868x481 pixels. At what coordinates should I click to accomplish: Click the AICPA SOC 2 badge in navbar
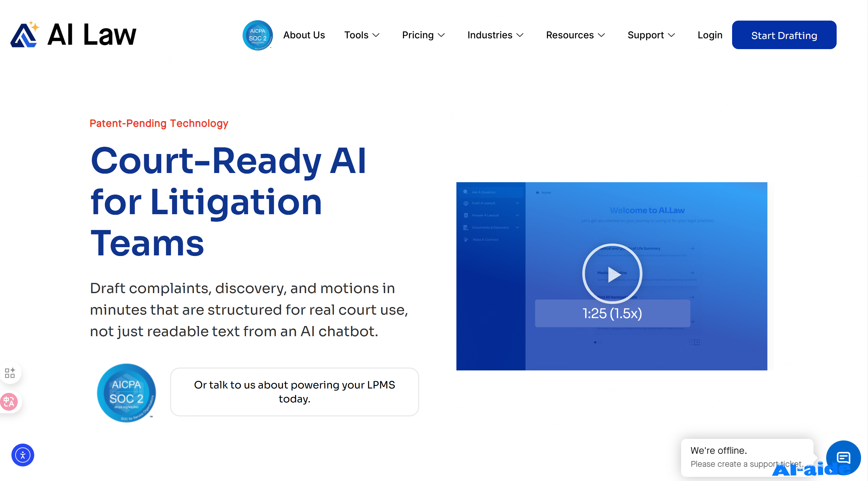click(x=258, y=35)
